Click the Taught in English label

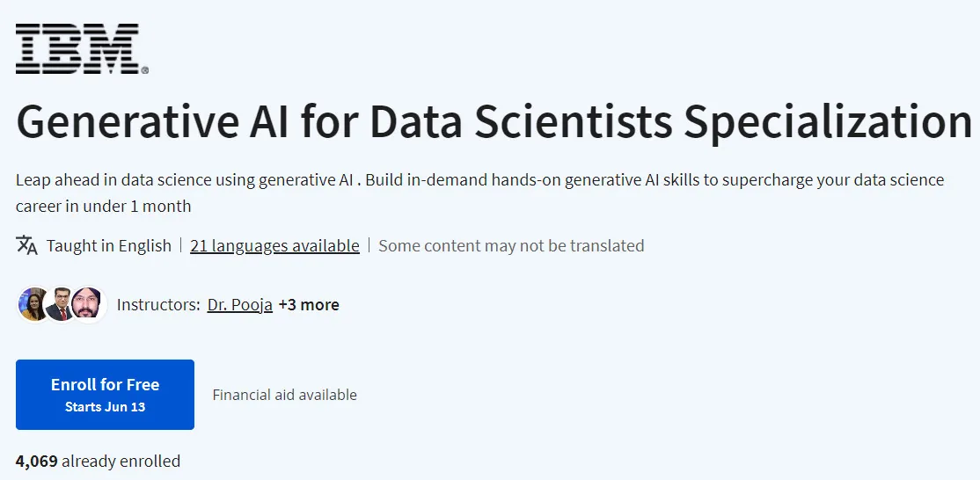(109, 246)
